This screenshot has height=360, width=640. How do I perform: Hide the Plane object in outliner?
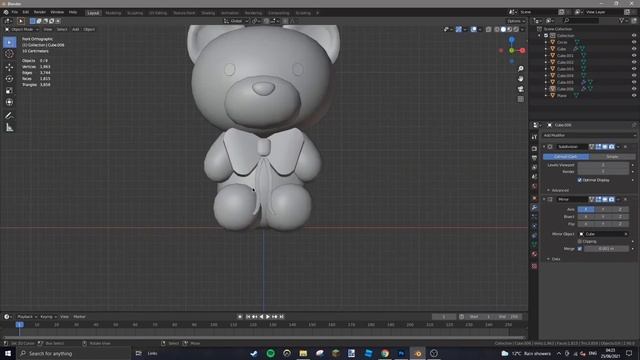pos(634,95)
